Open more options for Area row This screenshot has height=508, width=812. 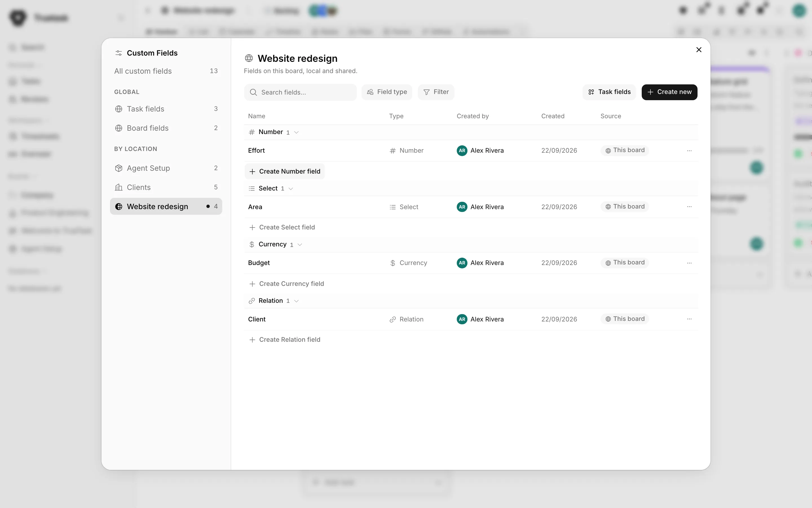pyautogui.click(x=689, y=207)
